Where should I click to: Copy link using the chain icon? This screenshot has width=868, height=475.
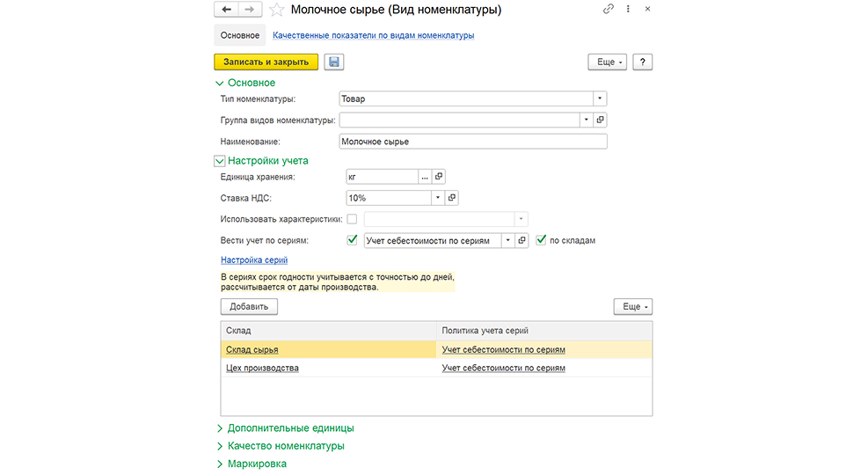tap(609, 9)
